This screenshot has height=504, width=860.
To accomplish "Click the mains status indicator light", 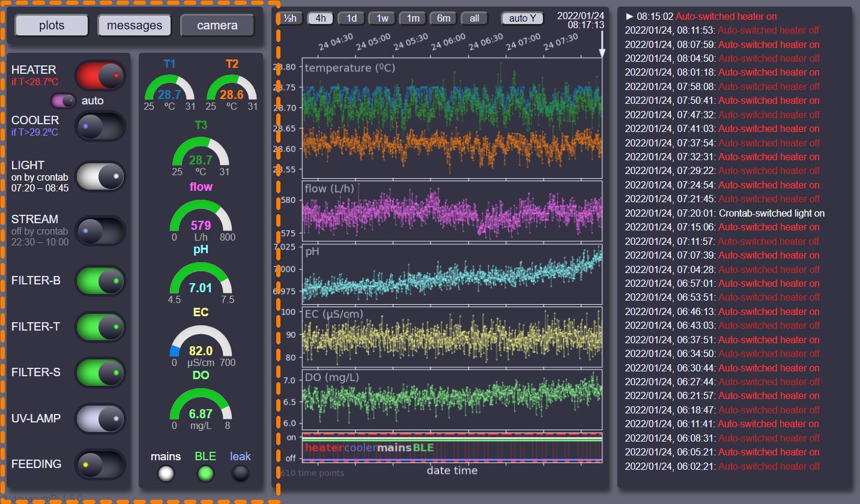I will point(166,474).
